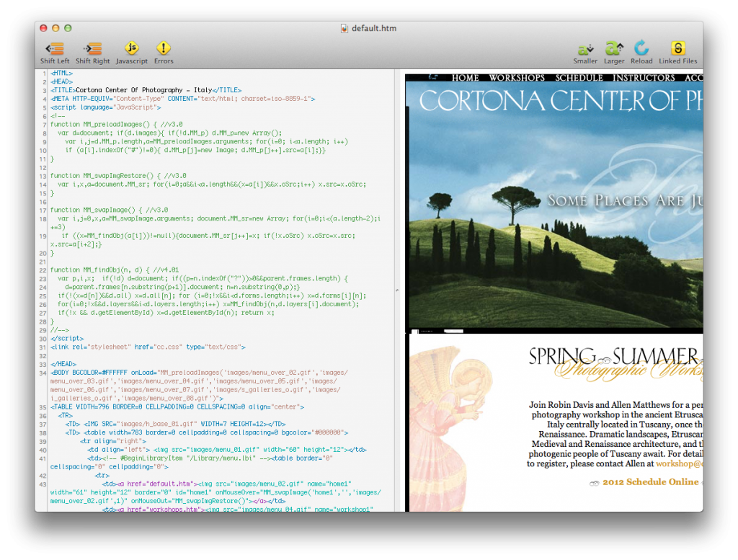This screenshot has width=738, height=560.
Task: Follow the 2012 Schedule Online link
Action: coord(651,482)
